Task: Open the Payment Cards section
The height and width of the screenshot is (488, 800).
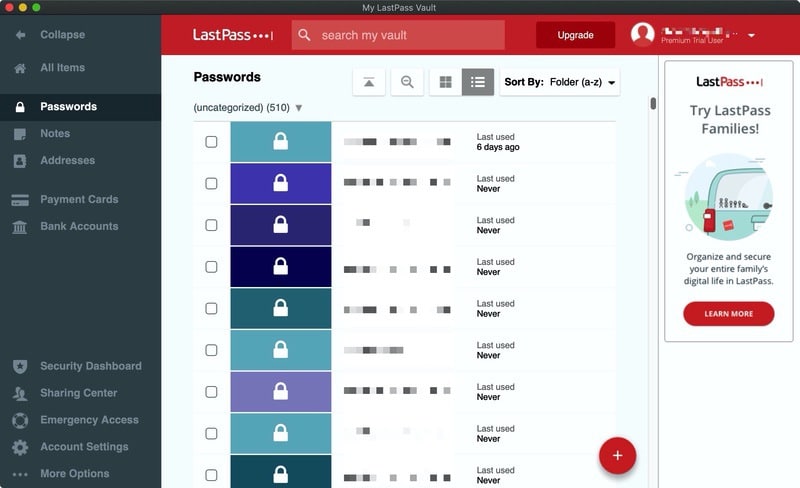Action: point(81,200)
